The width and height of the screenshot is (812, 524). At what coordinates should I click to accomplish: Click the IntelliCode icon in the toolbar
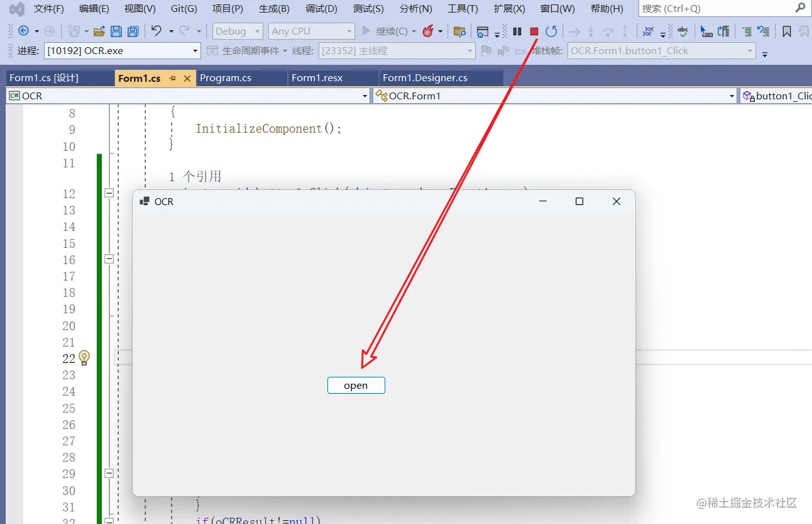pos(649,31)
